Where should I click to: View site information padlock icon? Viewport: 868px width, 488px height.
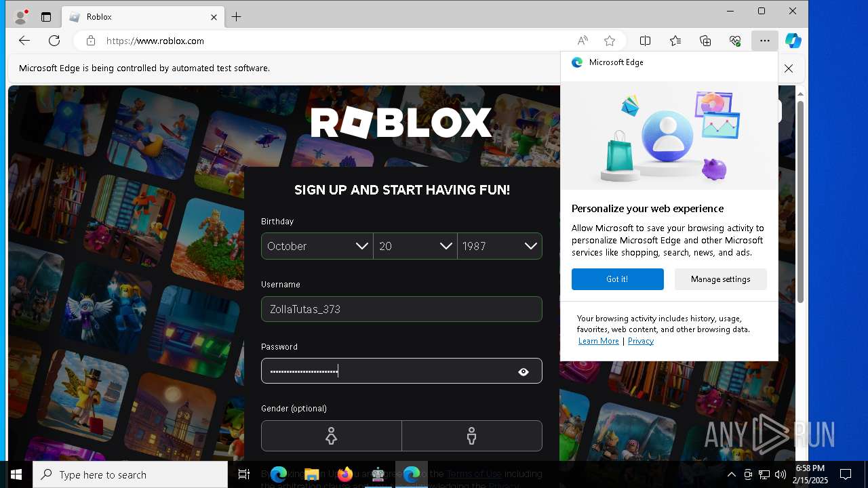point(91,41)
